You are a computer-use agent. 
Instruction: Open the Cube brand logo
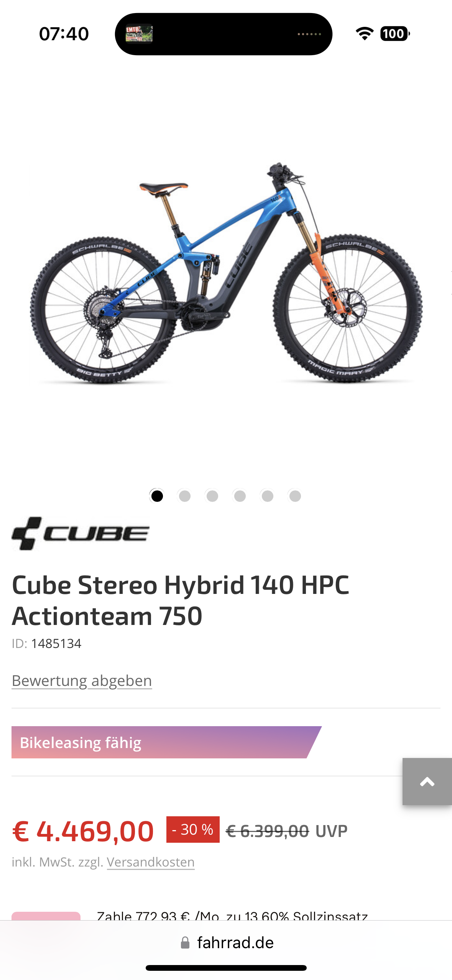(x=81, y=533)
